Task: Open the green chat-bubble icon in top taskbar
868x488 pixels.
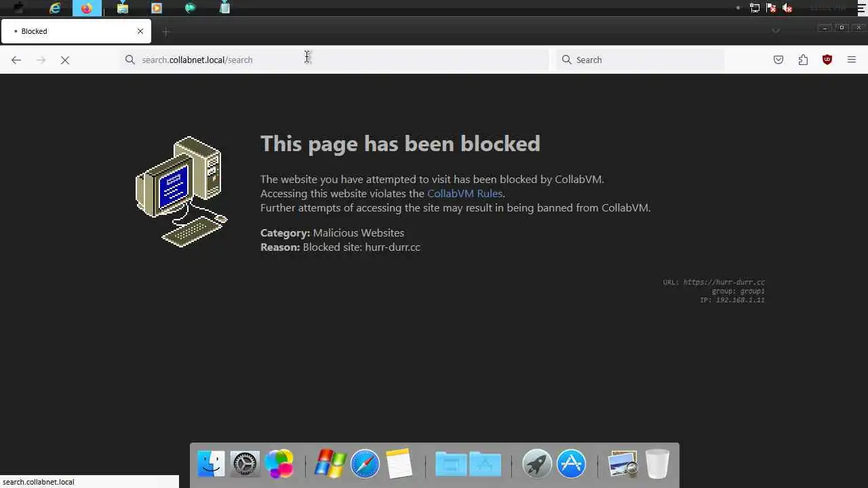Action: tap(191, 8)
